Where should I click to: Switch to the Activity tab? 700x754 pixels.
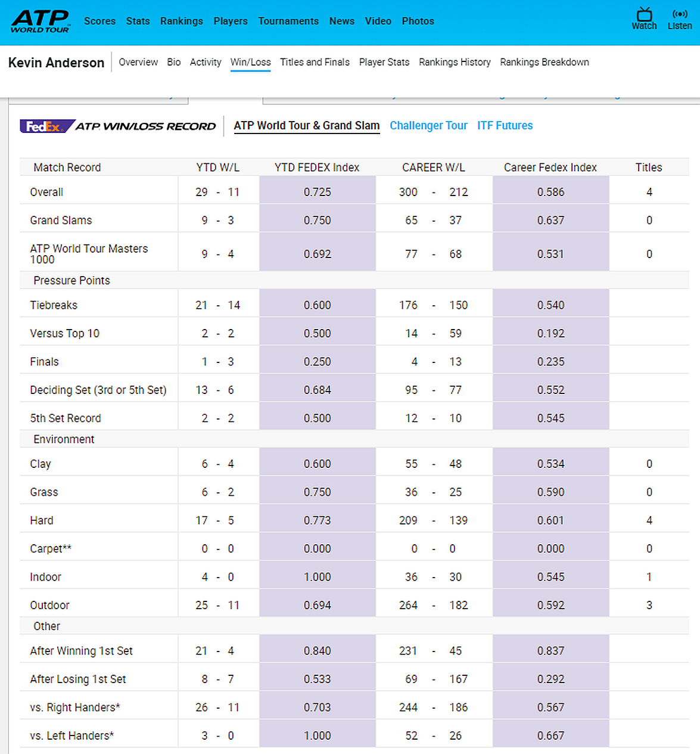point(206,62)
